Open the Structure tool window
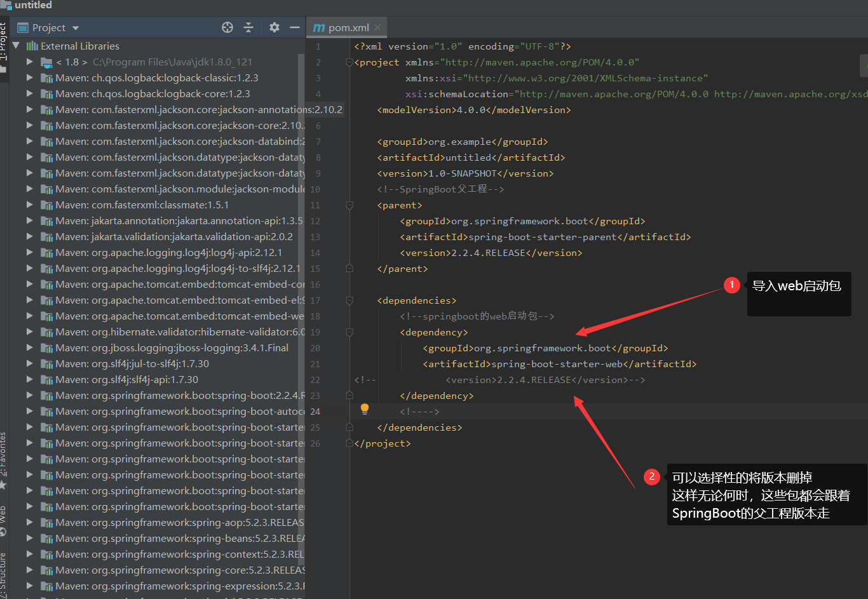 pyautogui.click(x=4, y=575)
